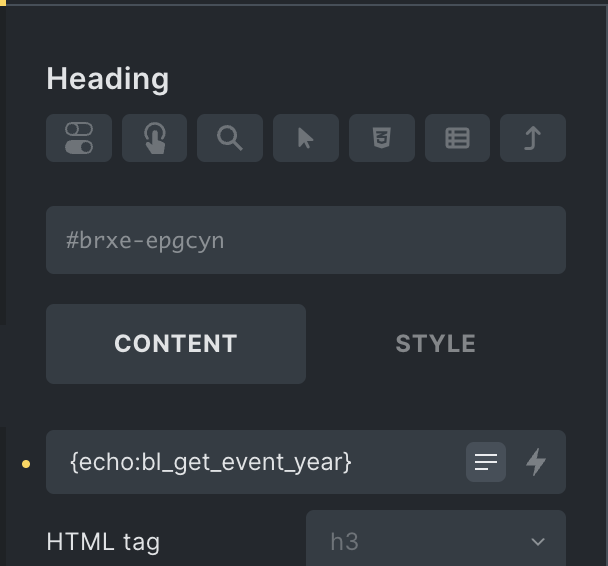This screenshot has width=608, height=566.
Task: Click the search settings magnifier icon
Action: [230, 138]
